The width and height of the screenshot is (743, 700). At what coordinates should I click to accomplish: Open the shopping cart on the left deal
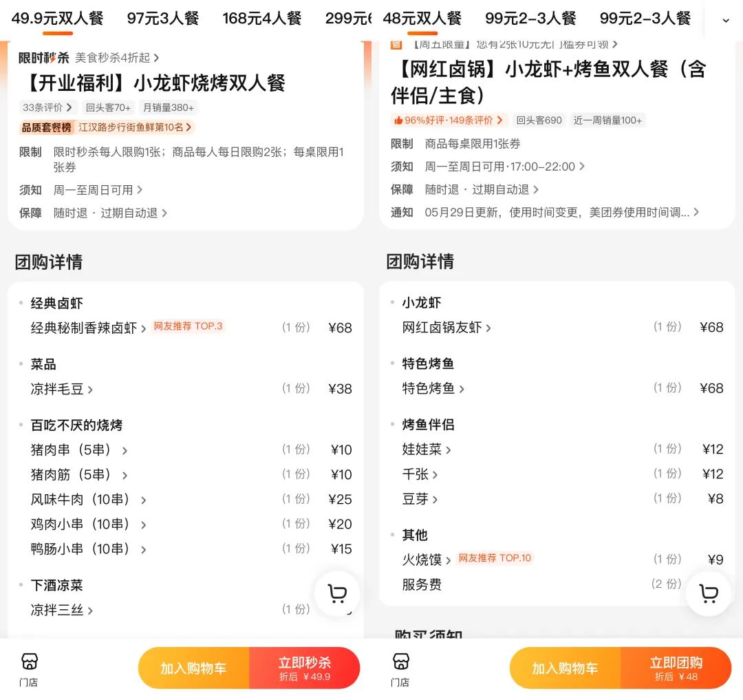(x=337, y=593)
